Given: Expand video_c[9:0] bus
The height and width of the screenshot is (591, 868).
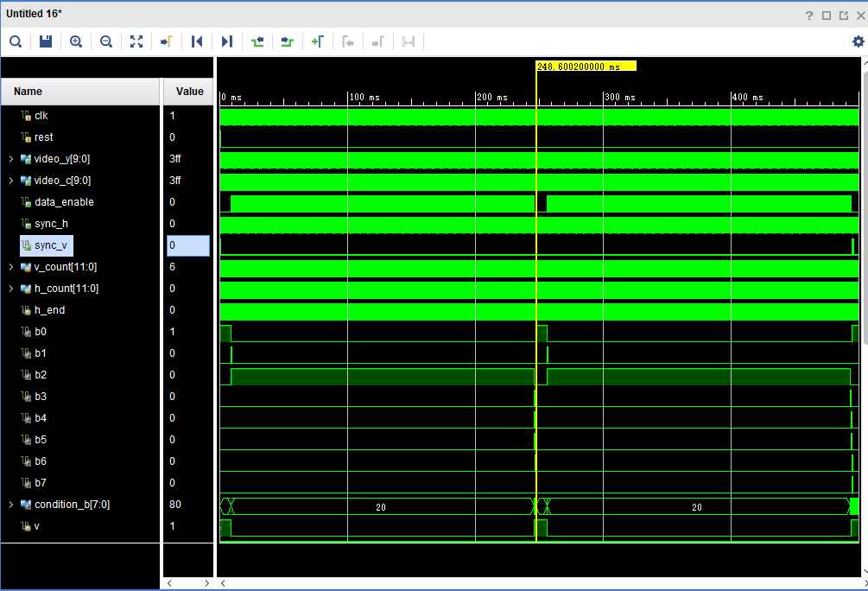Looking at the screenshot, I should coord(10,181).
